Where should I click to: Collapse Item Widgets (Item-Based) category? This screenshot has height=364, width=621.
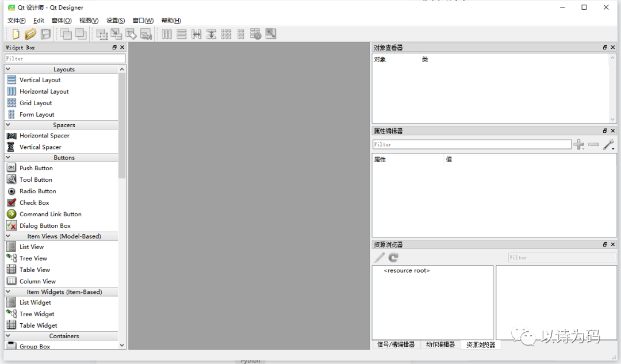[x=8, y=292]
